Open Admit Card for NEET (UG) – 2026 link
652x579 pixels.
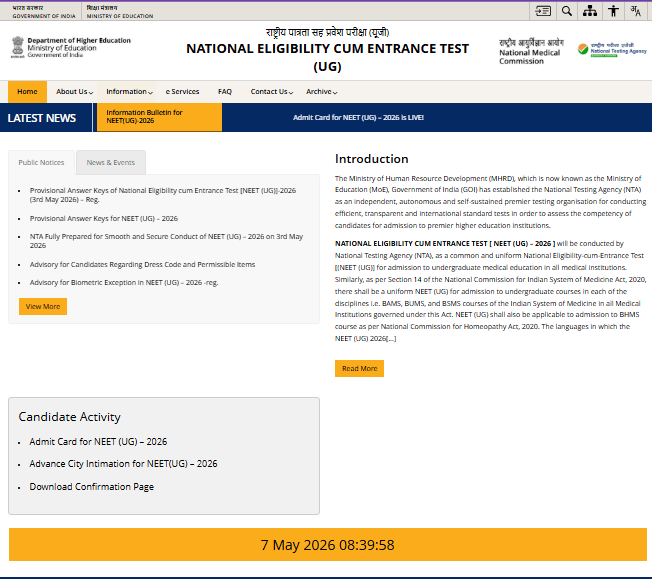(x=98, y=442)
